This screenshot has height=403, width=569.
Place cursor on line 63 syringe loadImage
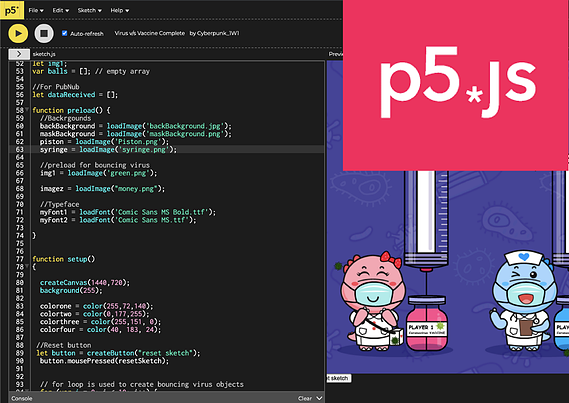click(108, 149)
